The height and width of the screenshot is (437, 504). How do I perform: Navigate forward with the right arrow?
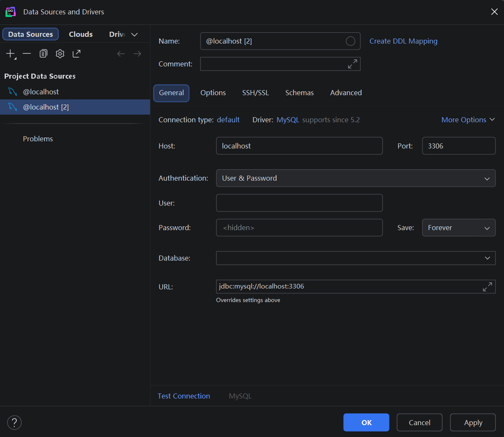coord(137,54)
